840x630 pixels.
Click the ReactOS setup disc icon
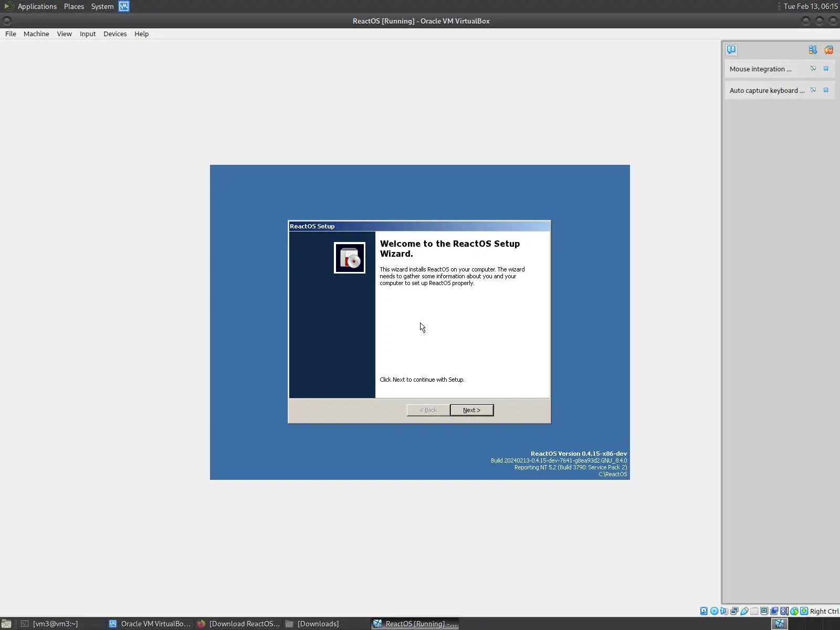(350, 258)
